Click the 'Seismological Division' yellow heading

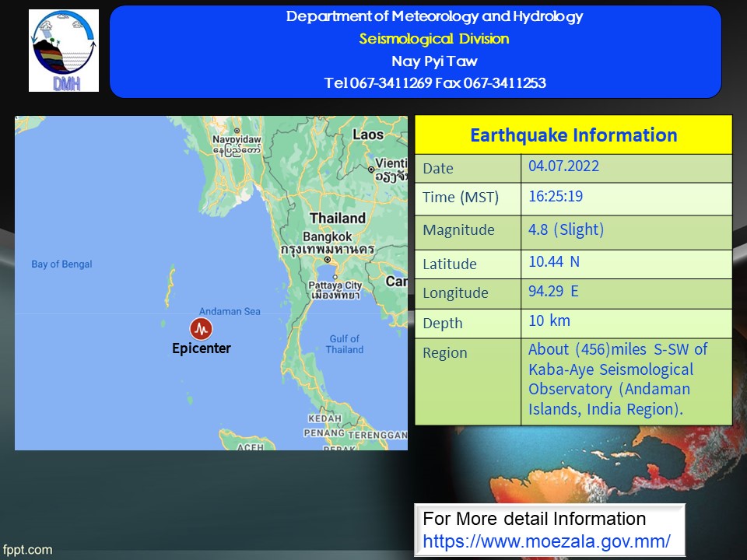434,39
